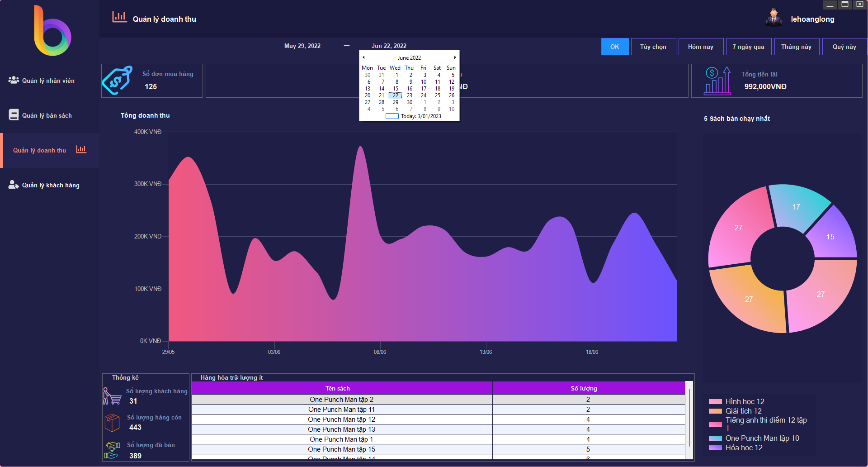This screenshot has width=868, height=467.
Task: Click the customer management user icon
Action: 14,185
